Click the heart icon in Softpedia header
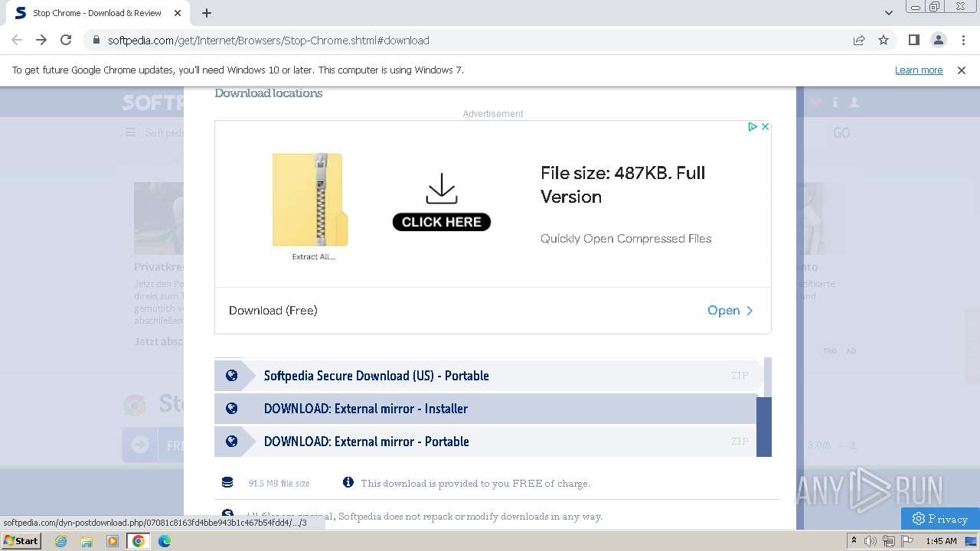The height and width of the screenshot is (551, 980). click(816, 102)
